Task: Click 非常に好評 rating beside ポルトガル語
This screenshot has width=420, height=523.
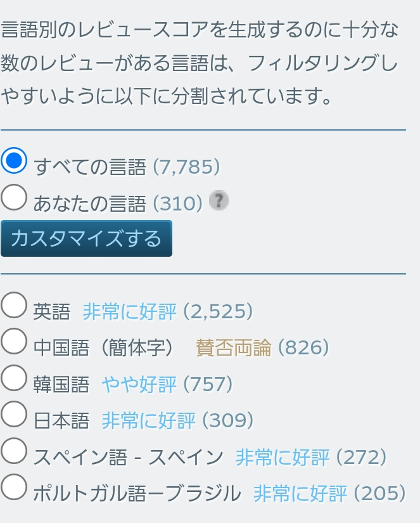Action: point(300,493)
